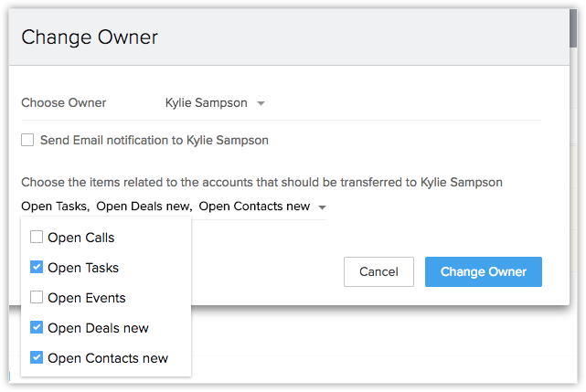Choose the Open Events option label
The height and width of the screenshot is (392, 586).
click(x=87, y=298)
